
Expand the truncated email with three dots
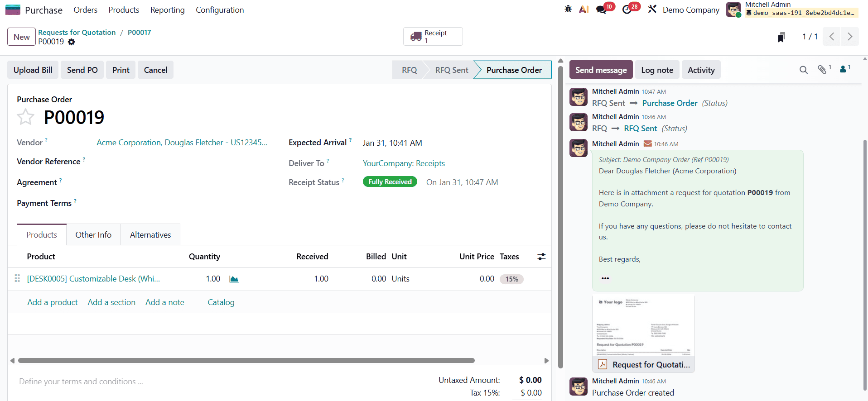click(605, 278)
